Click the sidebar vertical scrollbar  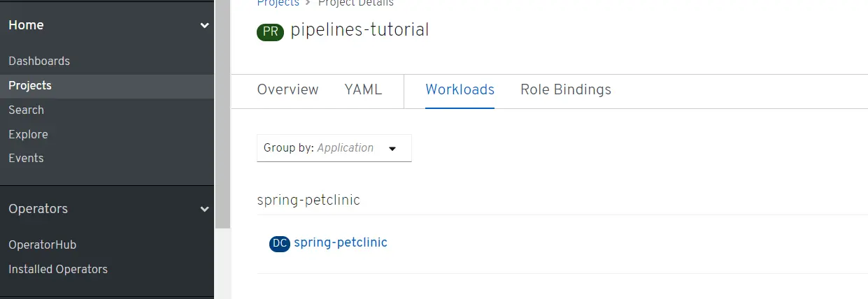(x=222, y=112)
